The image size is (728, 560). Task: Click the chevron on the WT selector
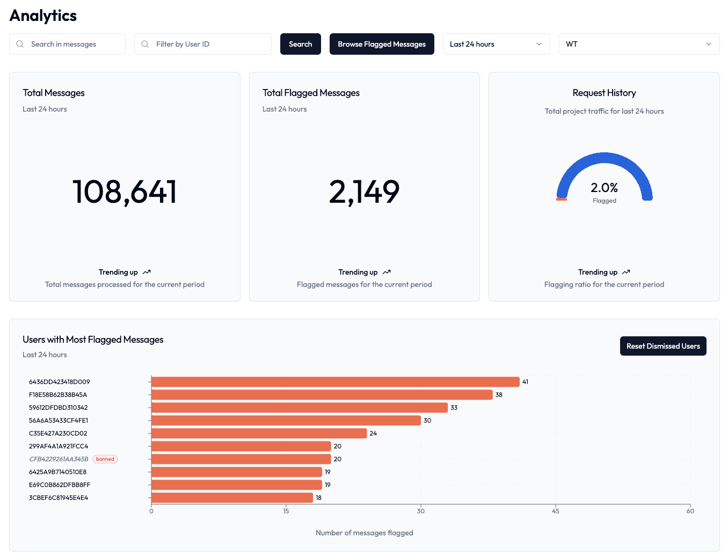click(x=709, y=44)
